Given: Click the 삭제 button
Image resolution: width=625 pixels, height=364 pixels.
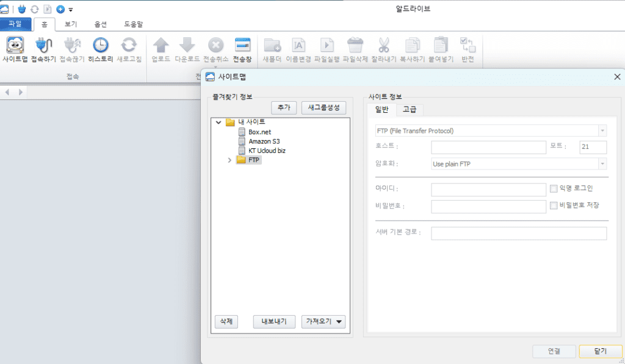Looking at the screenshot, I should tap(226, 321).
